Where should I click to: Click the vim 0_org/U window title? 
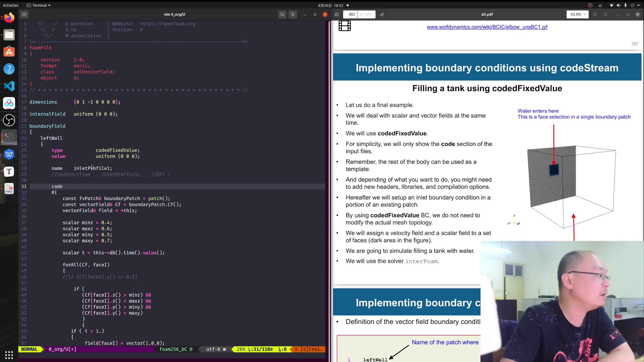[x=174, y=14]
